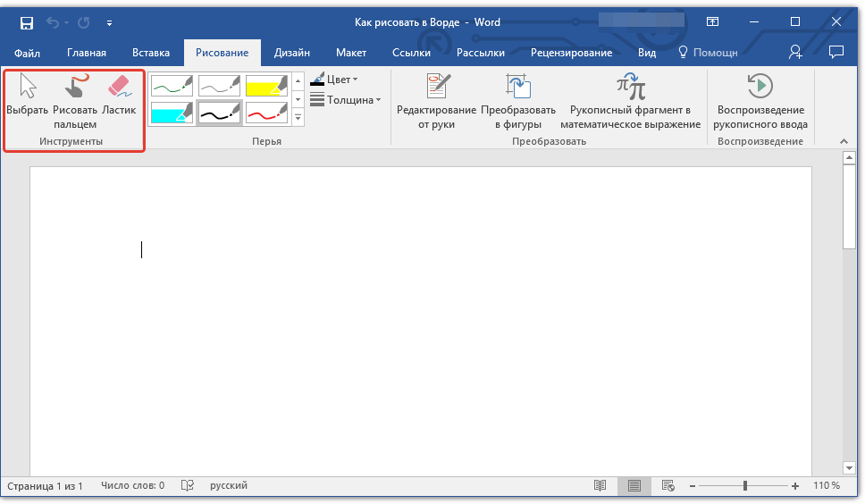
Task: Click the Помощн lightbulb search box
Action: [x=708, y=53]
